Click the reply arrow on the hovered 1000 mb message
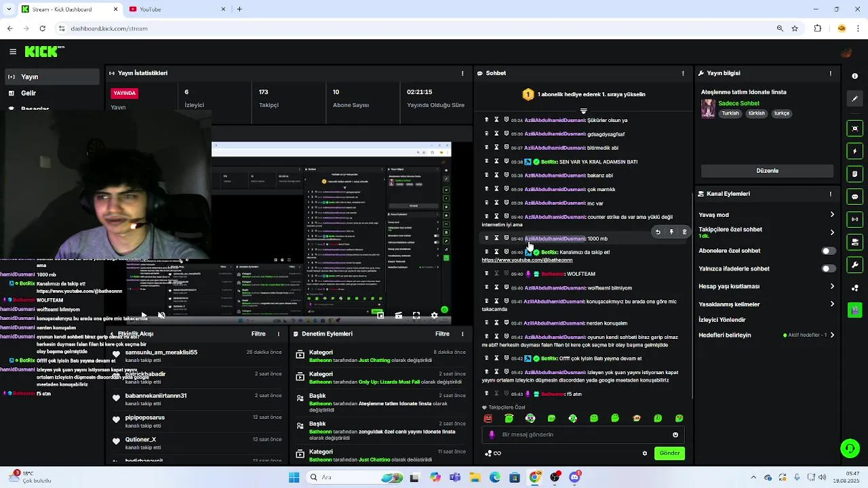The width and height of the screenshot is (868, 488). 658,232
